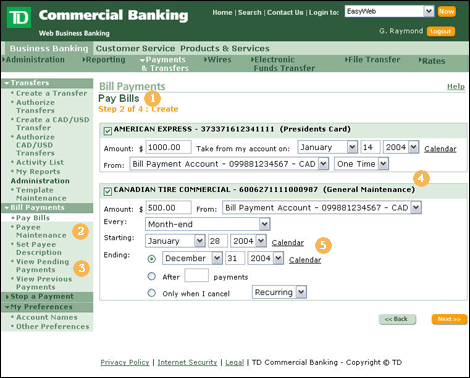
Task: Click the Next button
Action: click(x=449, y=319)
